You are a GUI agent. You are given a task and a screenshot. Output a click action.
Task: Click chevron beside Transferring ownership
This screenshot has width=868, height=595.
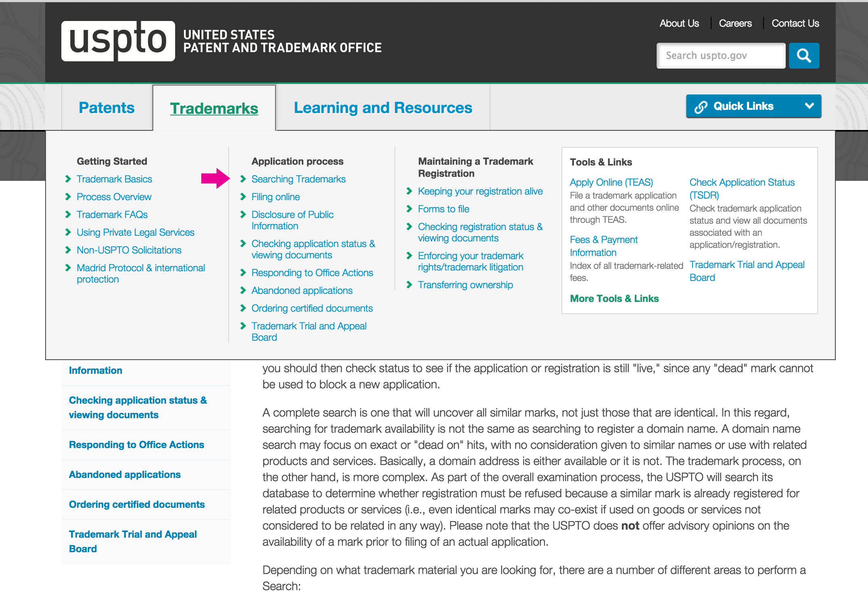(x=409, y=285)
